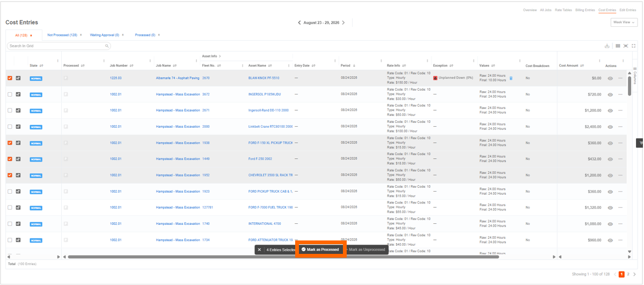Go to next week arrow

[343, 23]
